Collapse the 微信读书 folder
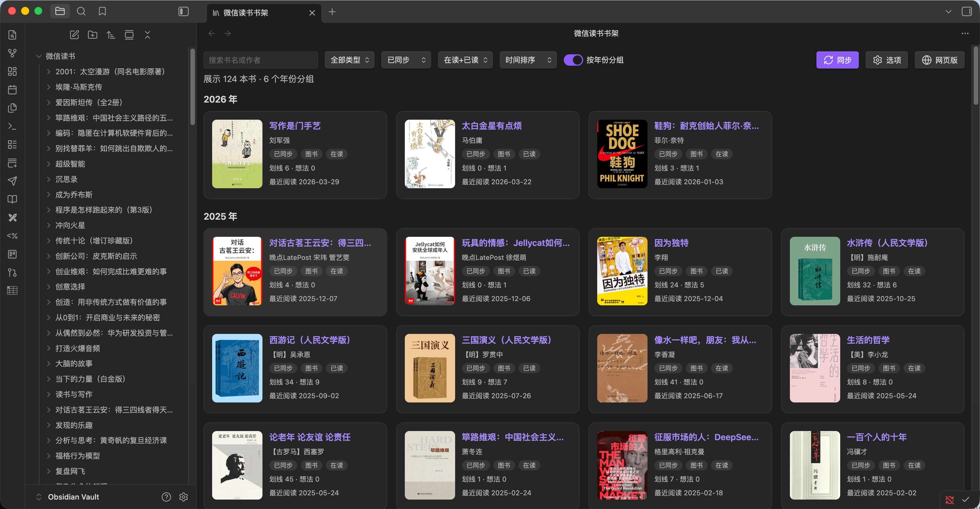The image size is (980, 509). (39, 56)
